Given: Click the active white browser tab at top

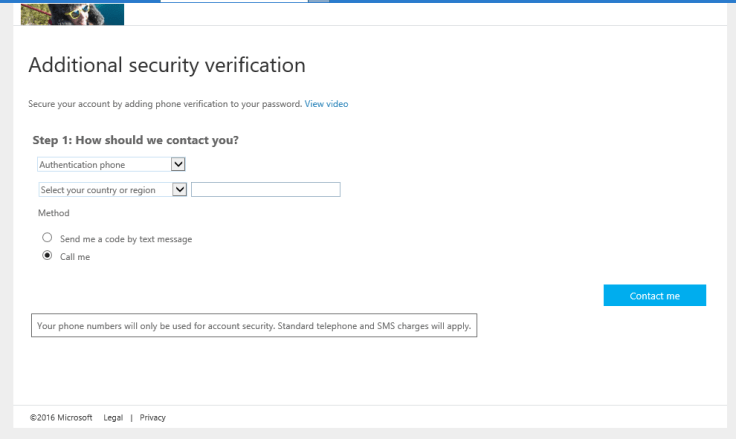Looking at the screenshot, I should [233, 1].
